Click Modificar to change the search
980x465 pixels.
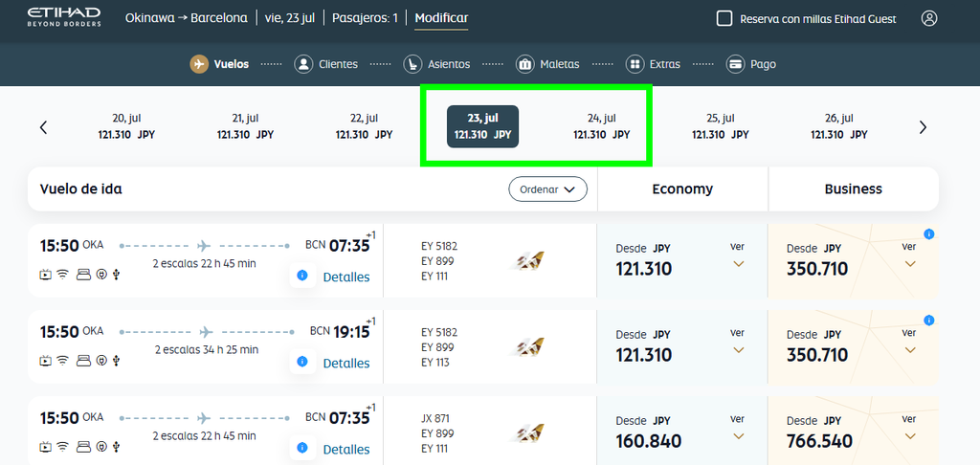coord(441,18)
